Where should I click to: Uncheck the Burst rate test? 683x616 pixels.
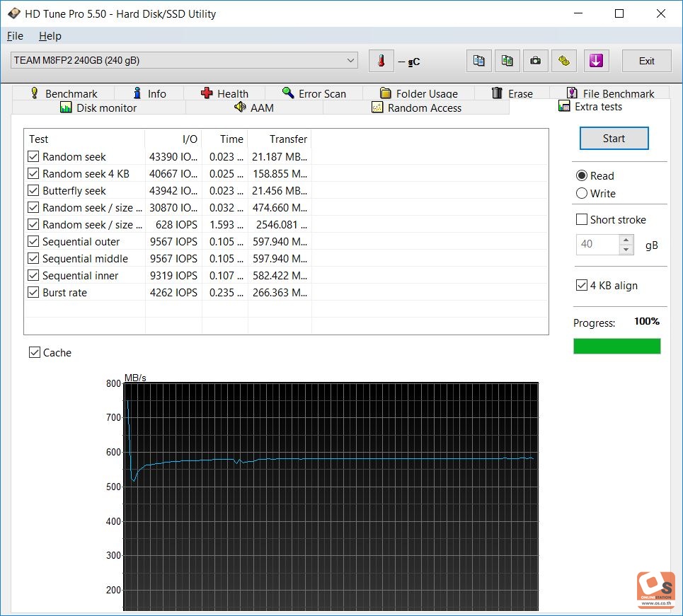33,293
